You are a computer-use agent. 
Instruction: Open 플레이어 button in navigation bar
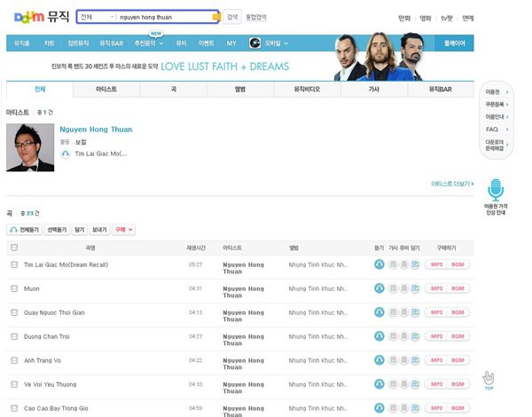point(454,43)
